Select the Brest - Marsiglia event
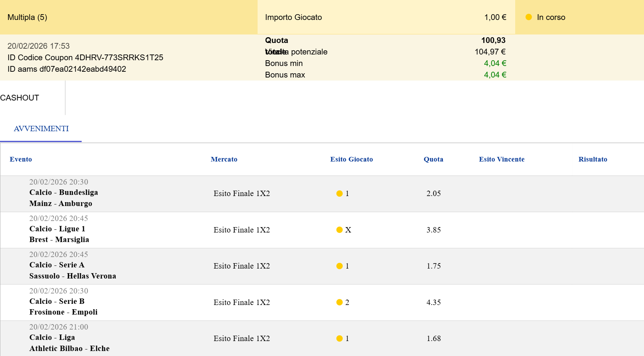 pyautogui.click(x=59, y=240)
